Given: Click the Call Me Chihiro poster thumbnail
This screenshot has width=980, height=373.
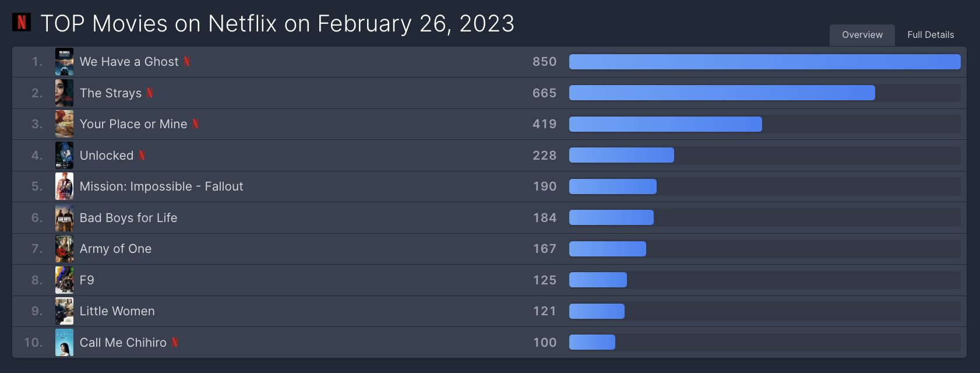Looking at the screenshot, I should point(64,342).
